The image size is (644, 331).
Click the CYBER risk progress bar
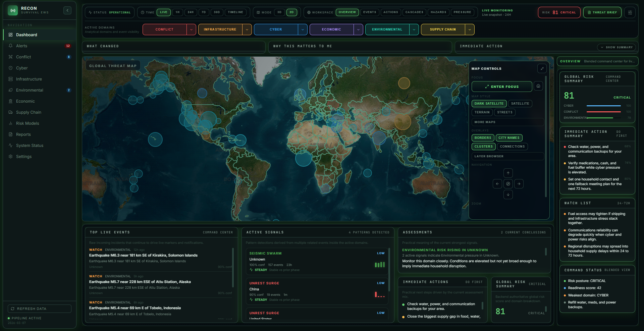click(x=603, y=106)
